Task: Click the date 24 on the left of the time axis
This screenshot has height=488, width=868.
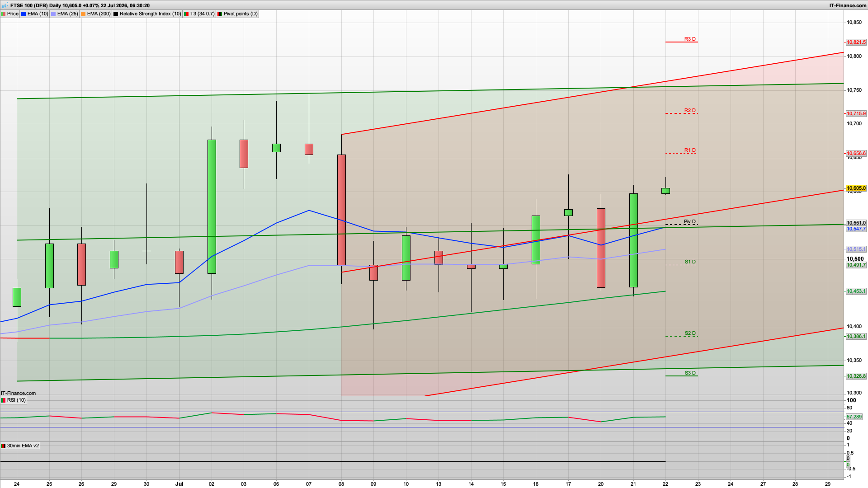Action: click(x=17, y=484)
